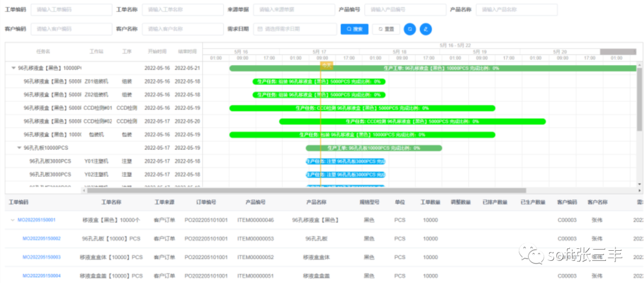
Task: Collapse the 96孔移液盒【黑色】10000PCS Gantt tree node
Action: tap(13, 68)
